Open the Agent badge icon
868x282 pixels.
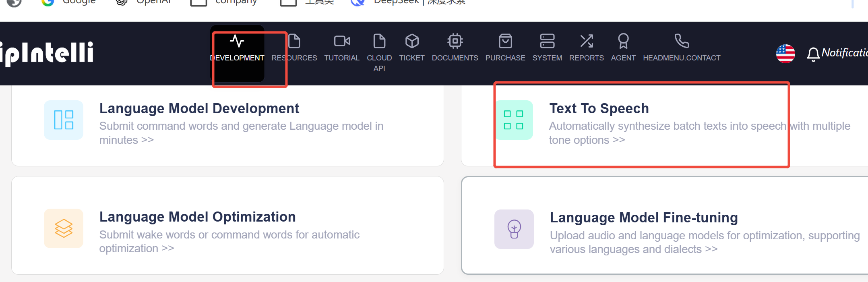point(623,41)
